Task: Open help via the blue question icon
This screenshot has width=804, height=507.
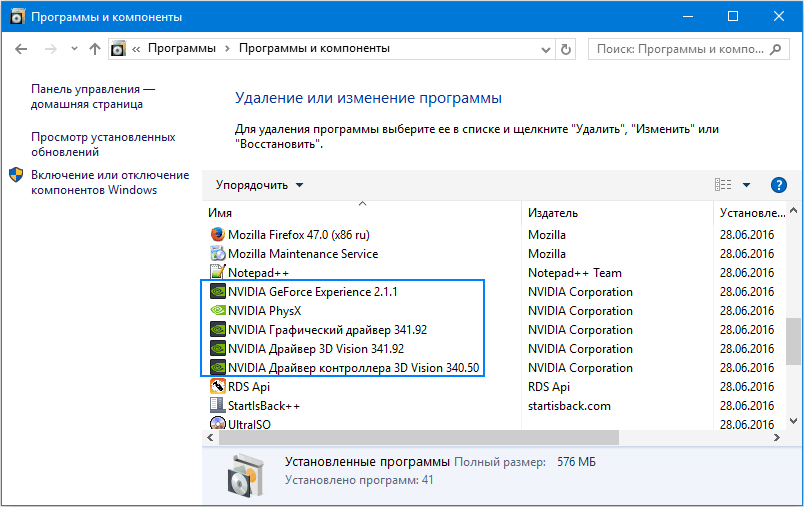Action: tap(779, 185)
